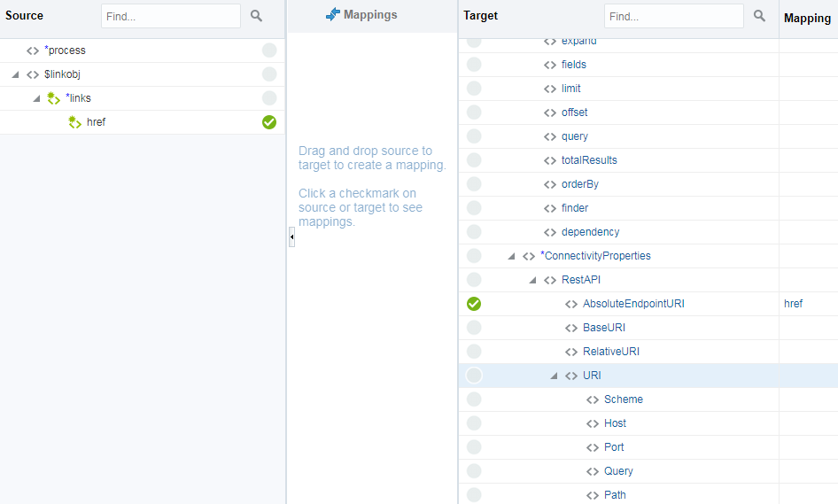Click the element icon next to Scheme
The width and height of the screenshot is (838, 504).
tap(593, 399)
